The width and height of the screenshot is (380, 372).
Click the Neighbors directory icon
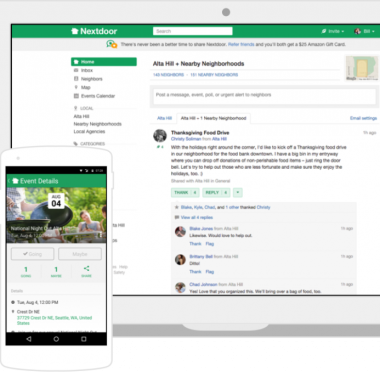click(76, 79)
